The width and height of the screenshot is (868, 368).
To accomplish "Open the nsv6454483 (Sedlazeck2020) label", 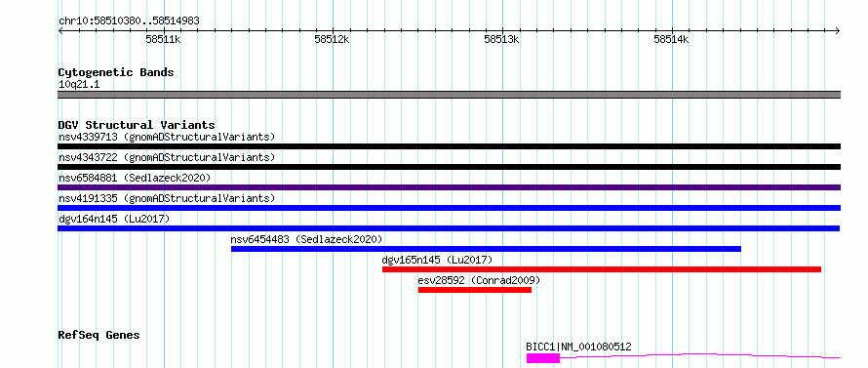I will 306,239.
